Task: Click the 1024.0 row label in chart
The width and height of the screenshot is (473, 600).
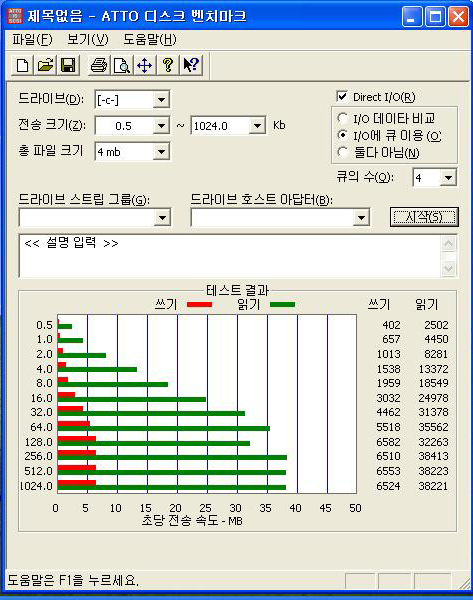Action: point(36,486)
